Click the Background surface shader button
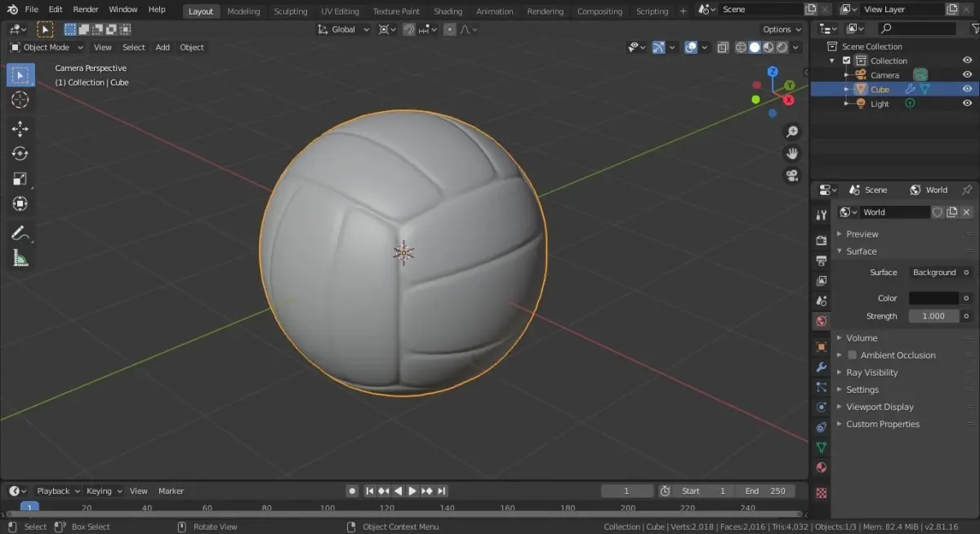Image resolution: width=980 pixels, height=534 pixels. 934,273
